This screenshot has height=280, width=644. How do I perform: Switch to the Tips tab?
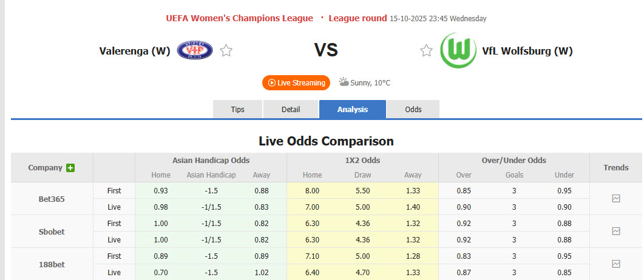(x=237, y=110)
